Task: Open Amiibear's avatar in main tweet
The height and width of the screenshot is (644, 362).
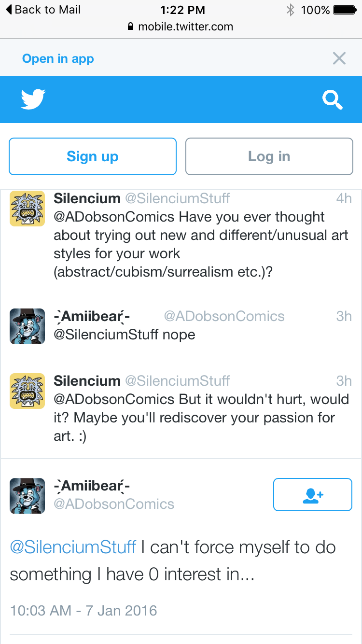Action: [x=28, y=496]
